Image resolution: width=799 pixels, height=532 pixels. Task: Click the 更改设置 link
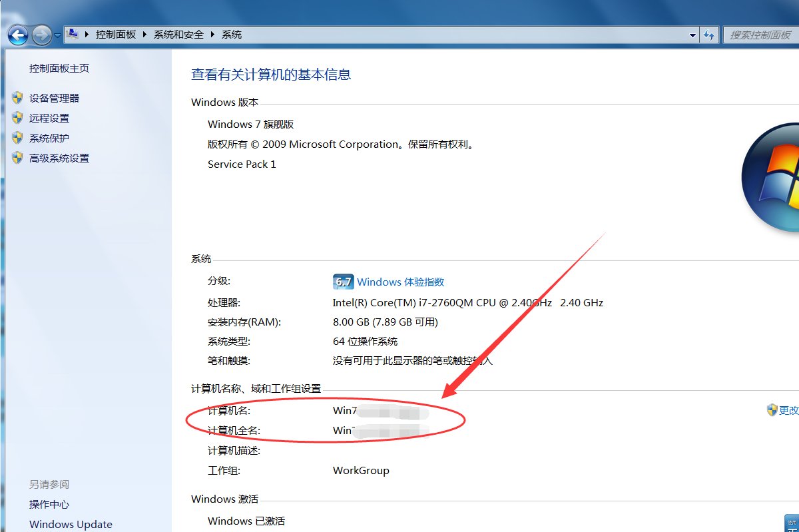789,409
